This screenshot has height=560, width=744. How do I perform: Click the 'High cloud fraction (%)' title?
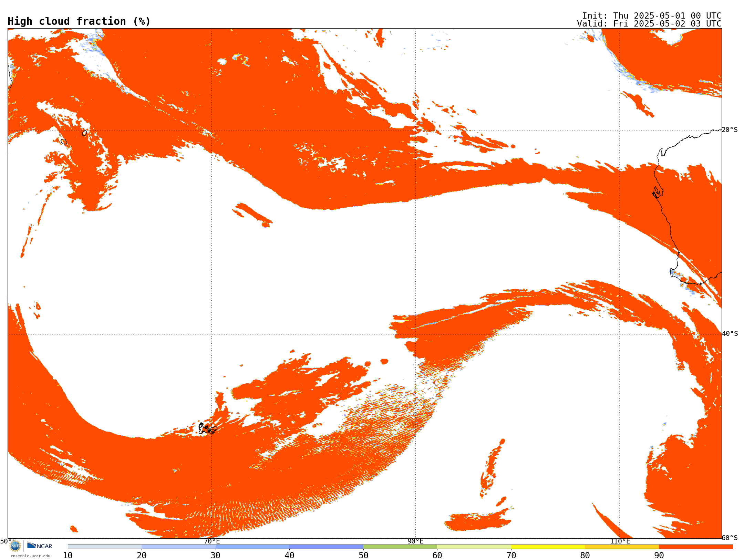(x=79, y=21)
